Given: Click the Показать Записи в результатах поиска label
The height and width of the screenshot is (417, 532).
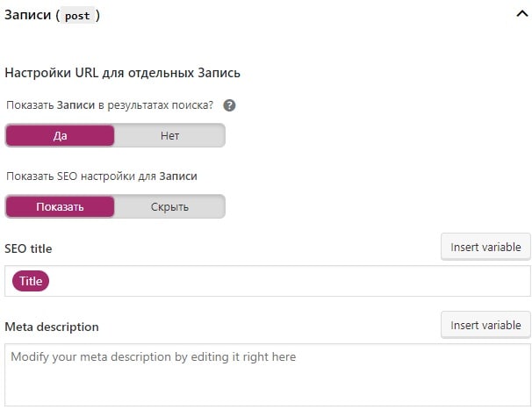Looking at the screenshot, I should [110, 105].
